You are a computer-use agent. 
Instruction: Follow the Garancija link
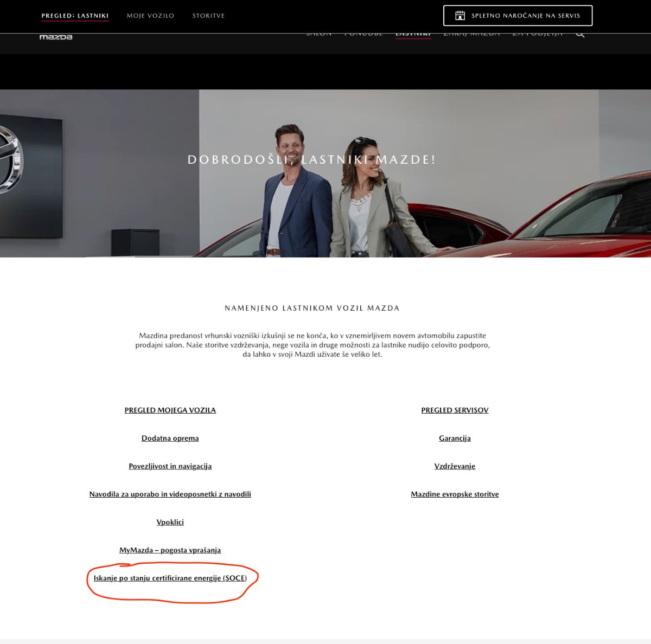(x=455, y=438)
